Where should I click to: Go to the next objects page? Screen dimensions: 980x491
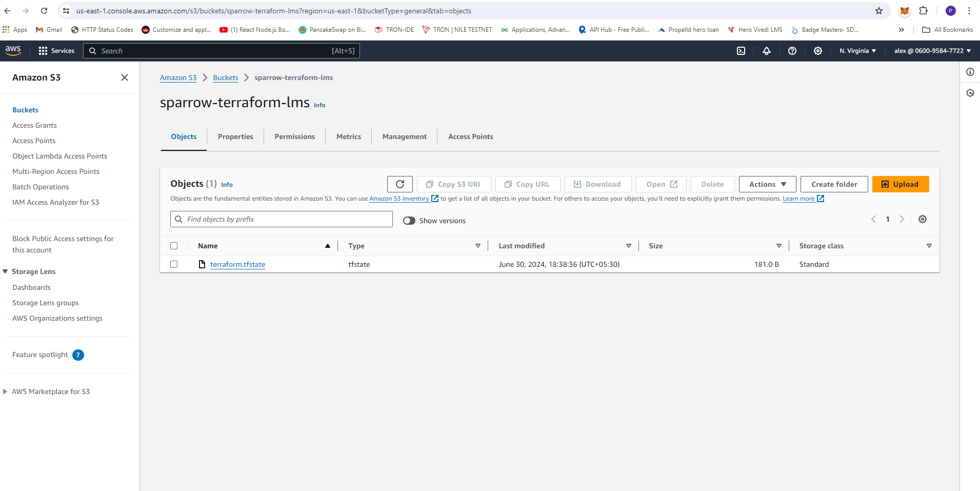pos(902,219)
